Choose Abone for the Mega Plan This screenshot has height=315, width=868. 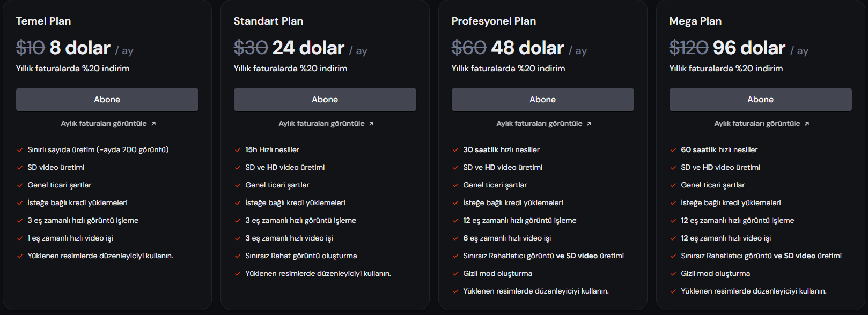760,100
